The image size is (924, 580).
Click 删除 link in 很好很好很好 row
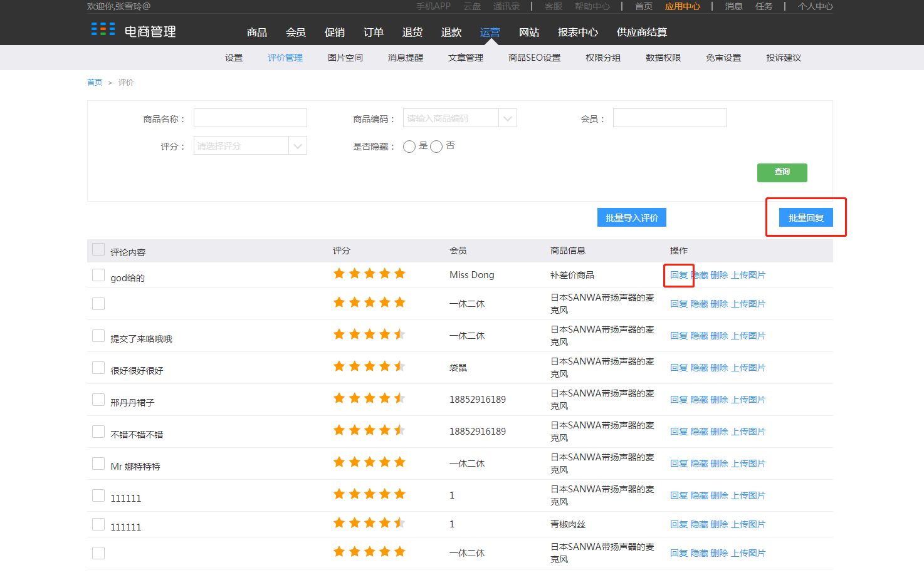click(x=720, y=368)
